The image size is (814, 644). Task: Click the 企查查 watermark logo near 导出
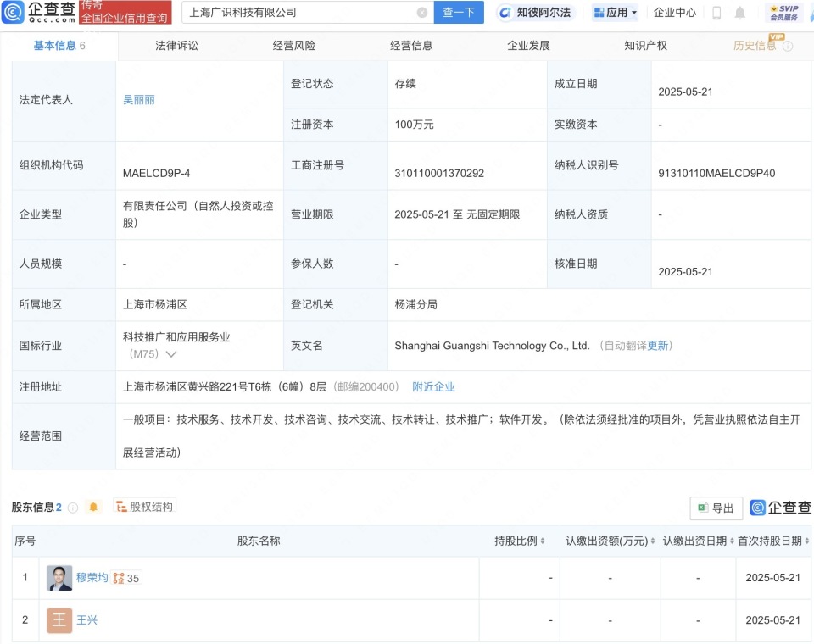pyautogui.click(x=780, y=508)
